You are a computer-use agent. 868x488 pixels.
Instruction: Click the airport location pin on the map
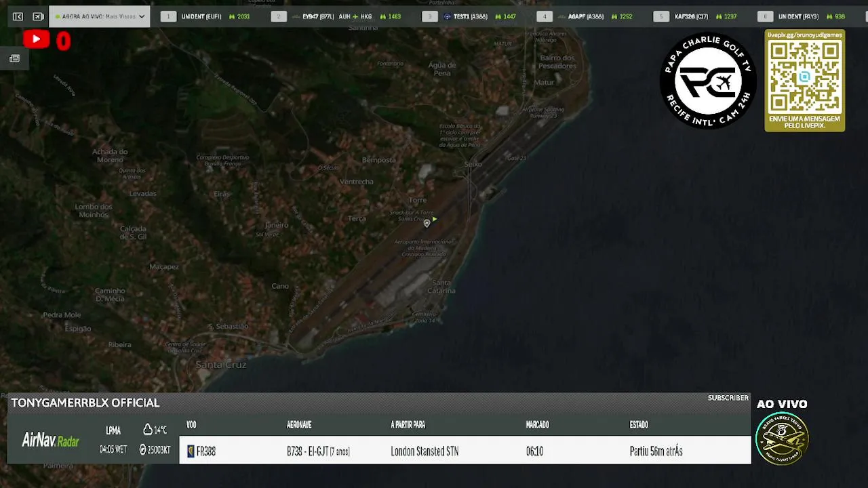click(x=427, y=223)
